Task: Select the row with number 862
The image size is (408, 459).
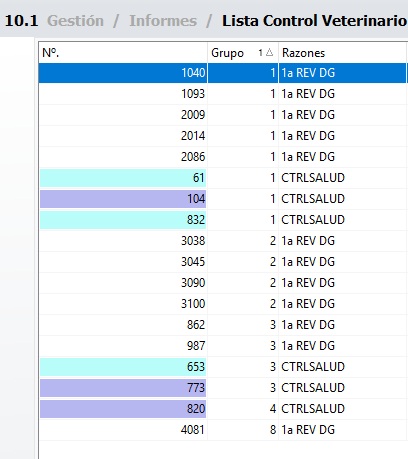Action: click(x=223, y=325)
